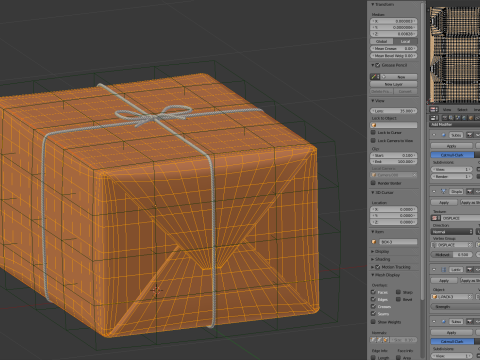
Task: Open the View menu in the image editor
Action: pyautogui.click(x=447, y=110)
